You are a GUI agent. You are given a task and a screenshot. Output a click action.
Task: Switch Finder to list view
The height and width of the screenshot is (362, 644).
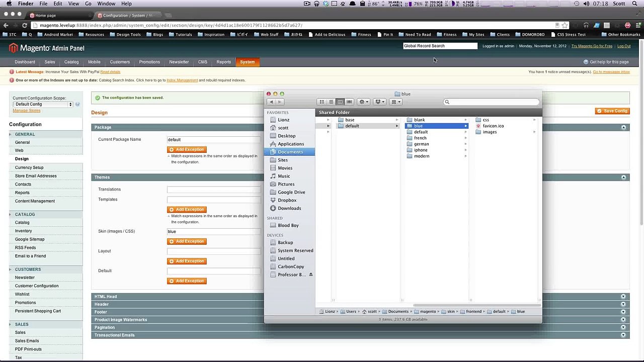click(x=331, y=102)
